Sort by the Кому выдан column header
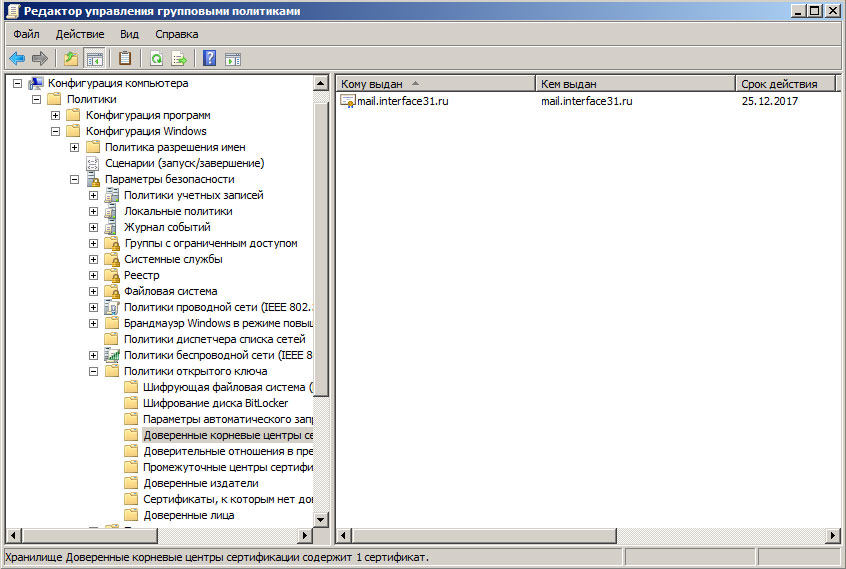 tap(435, 83)
